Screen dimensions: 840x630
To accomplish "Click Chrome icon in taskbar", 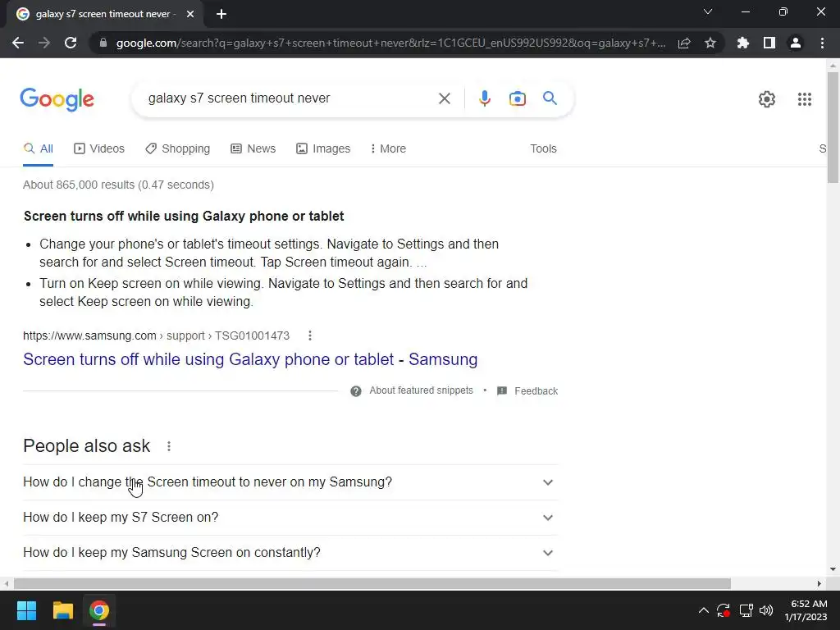I will 99,610.
